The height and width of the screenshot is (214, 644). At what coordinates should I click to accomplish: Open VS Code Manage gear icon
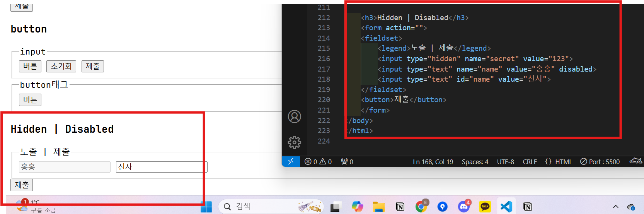point(294,142)
